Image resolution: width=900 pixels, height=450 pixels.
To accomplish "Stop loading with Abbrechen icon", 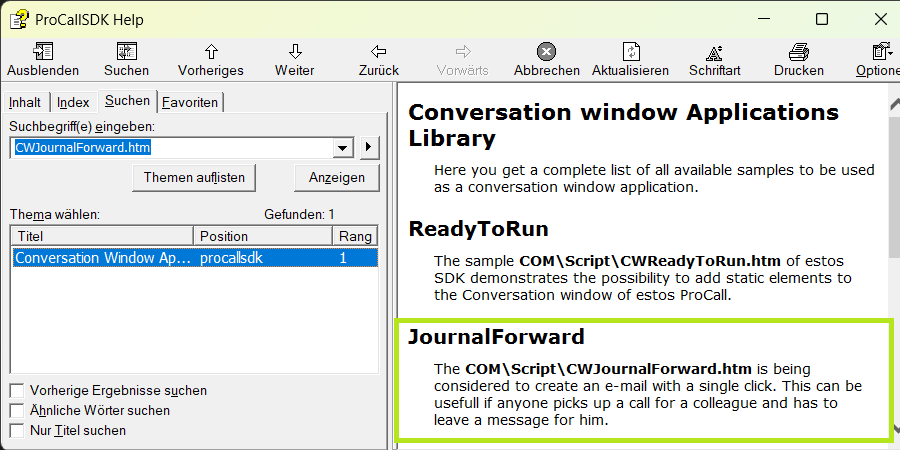I will pyautogui.click(x=546, y=52).
